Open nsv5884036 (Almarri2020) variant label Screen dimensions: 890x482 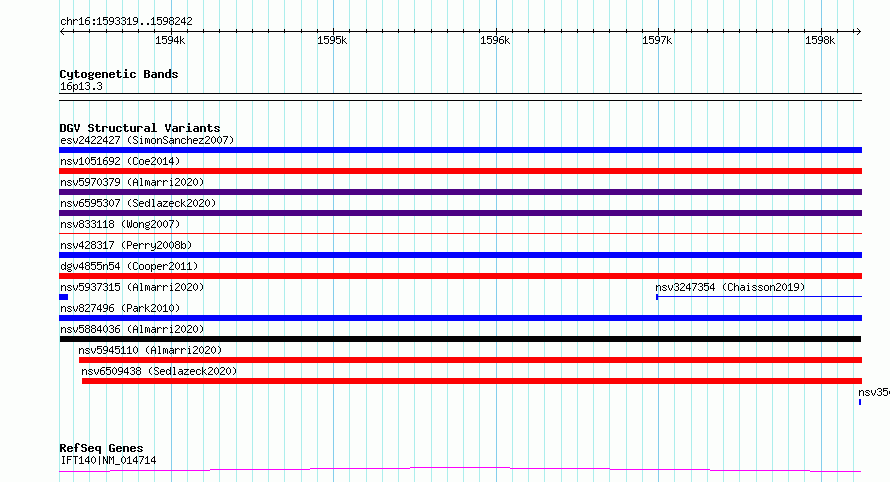[132, 329]
